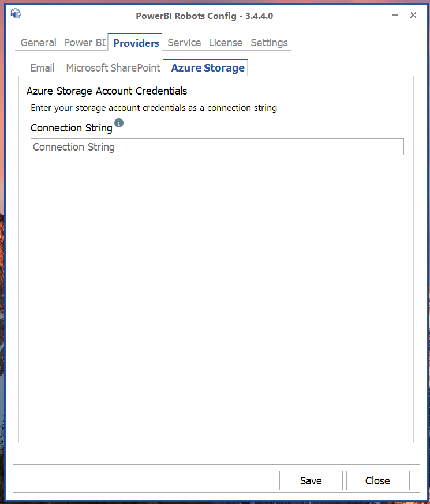Screen dimensions: 430x504
Task: Click the 'Azure Storage Account Credentials' heading
Action: [107, 91]
